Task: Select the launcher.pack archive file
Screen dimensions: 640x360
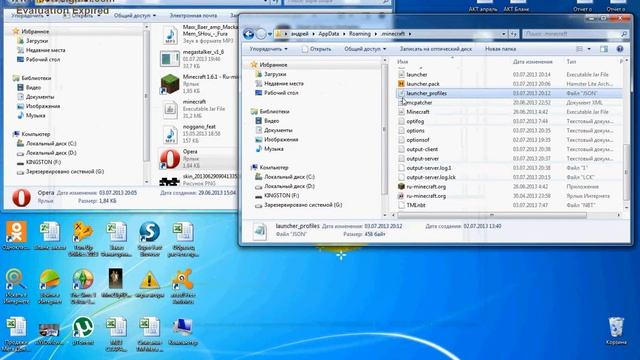Action: pyautogui.click(x=423, y=84)
